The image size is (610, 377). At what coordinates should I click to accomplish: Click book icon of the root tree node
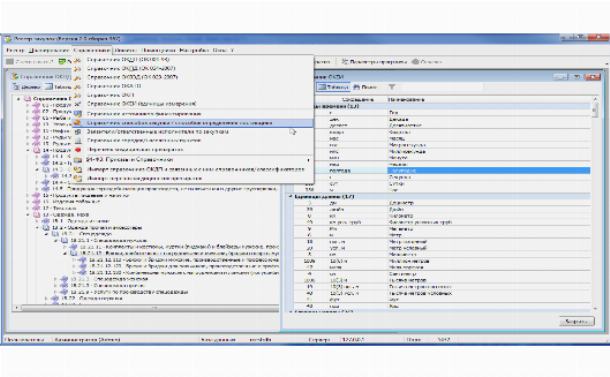point(28,99)
